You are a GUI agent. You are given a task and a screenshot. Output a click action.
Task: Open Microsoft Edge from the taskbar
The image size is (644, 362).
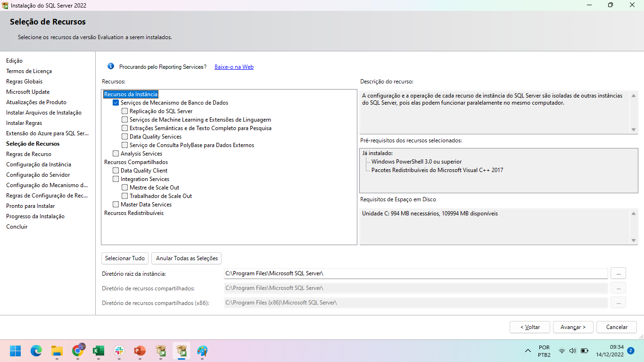[36, 351]
